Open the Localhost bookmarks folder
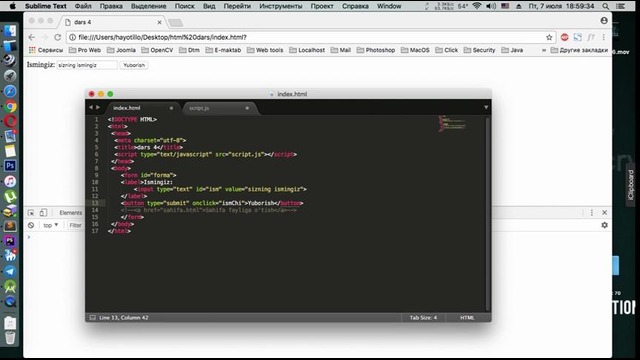 (x=307, y=50)
